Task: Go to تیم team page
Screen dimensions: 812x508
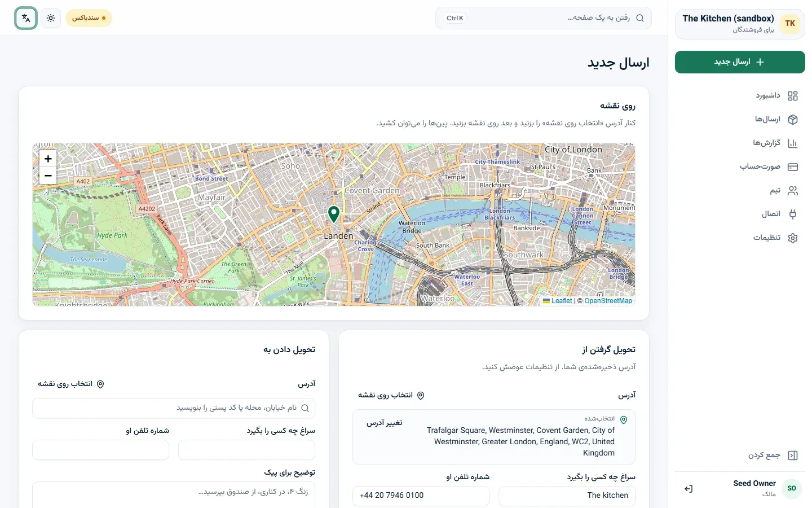Action: pyautogui.click(x=740, y=191)
